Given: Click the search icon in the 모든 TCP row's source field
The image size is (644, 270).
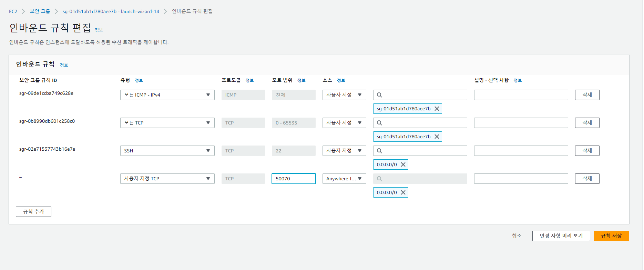Looking at the screenshot, I should [x=379, y=123].
